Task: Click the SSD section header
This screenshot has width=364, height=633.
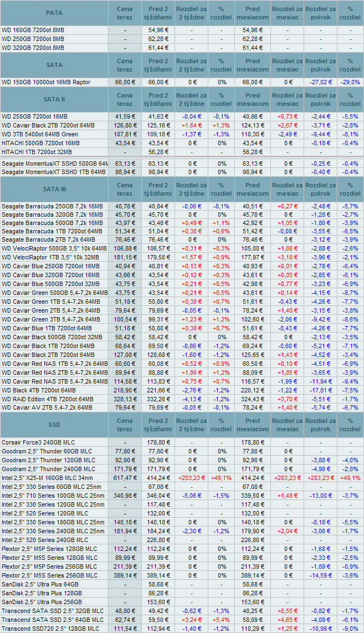Action: [54, 425]
